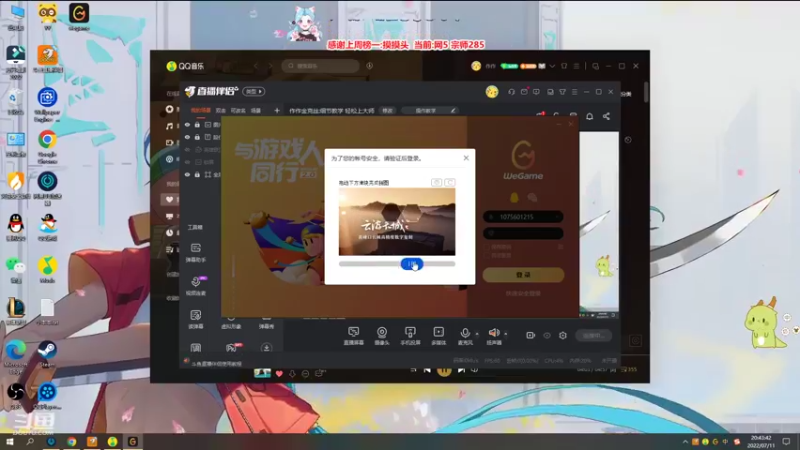Refresh the captcha puzzle image

coord(449,182)
